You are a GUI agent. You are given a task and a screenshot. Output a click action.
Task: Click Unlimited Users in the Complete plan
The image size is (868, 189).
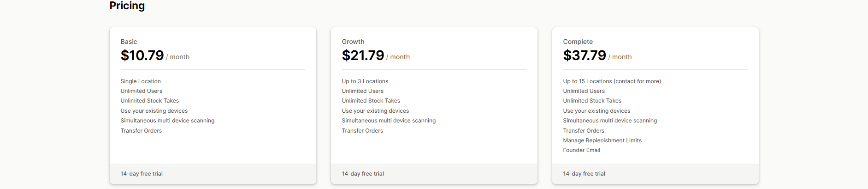584,91
